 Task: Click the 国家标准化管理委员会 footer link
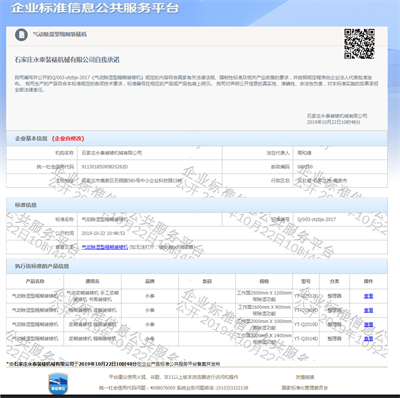coord(305,388)
